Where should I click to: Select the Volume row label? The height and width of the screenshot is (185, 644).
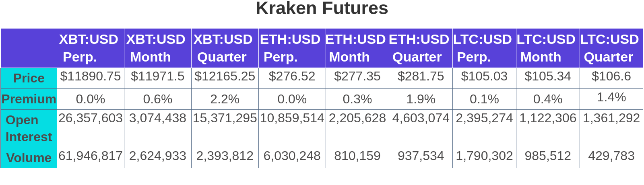pyautogui.click(x=29, y=158)
